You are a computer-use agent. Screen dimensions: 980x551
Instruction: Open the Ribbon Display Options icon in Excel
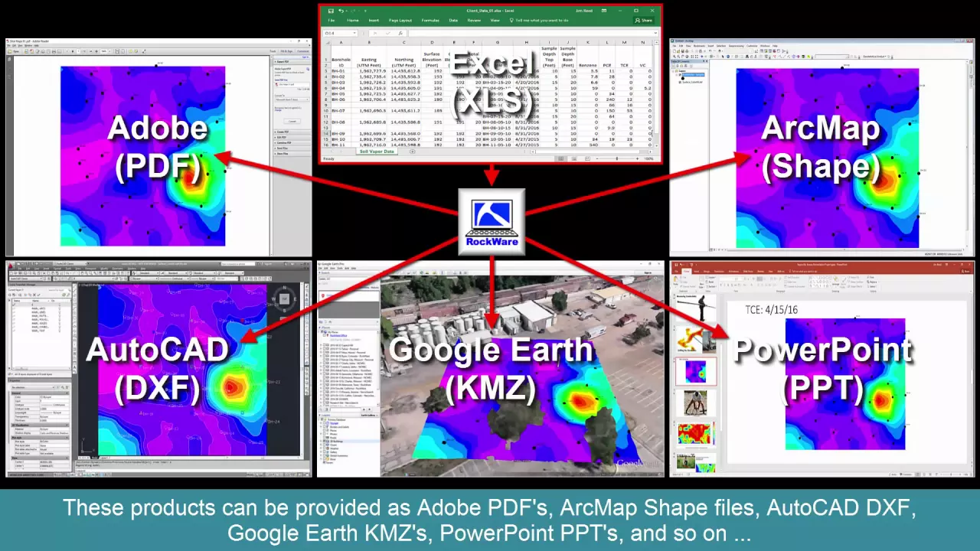pos(604,11)
